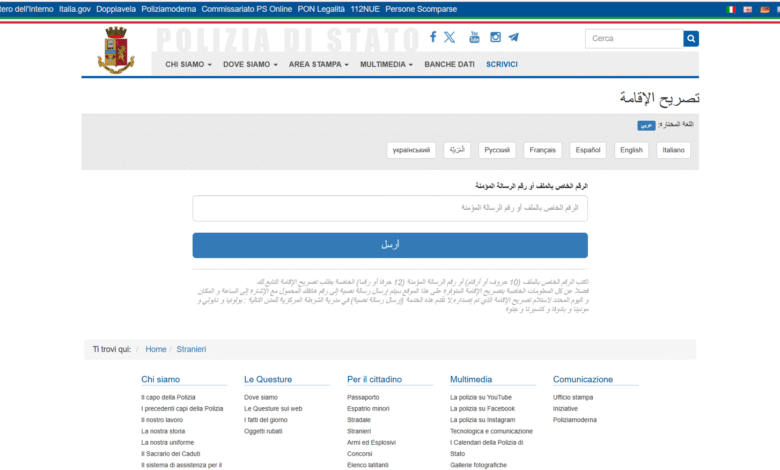Click the file number input field
The height and width of the screenshot is (470, 780).
[390, 208]
